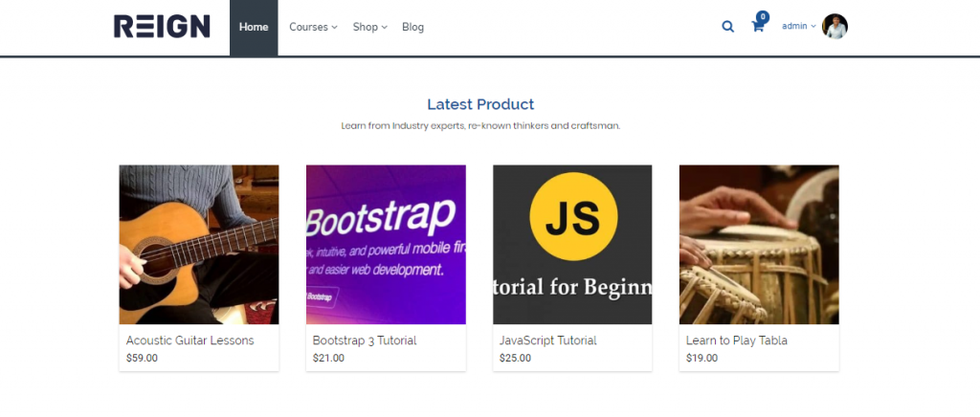Open Bootstrap product thumbnail image
The width and height of the screenshot is (980, 417).
[386, 245]
